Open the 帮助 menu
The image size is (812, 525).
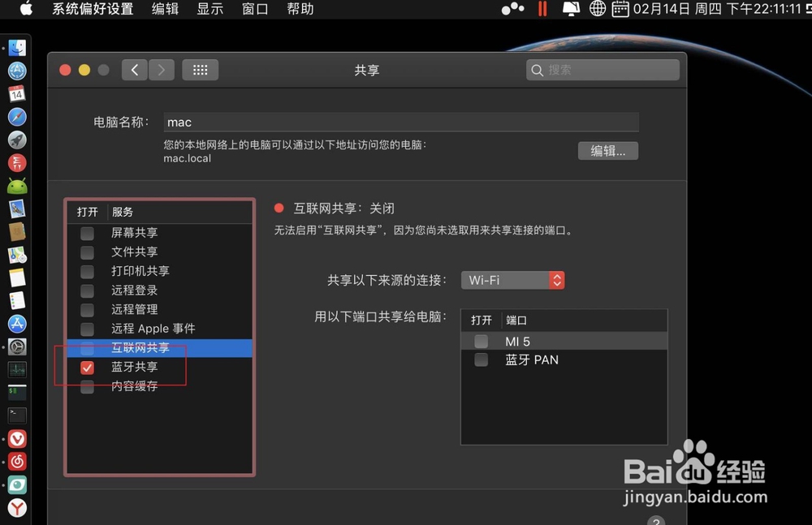pyautogui.click(x=299, y=9)
